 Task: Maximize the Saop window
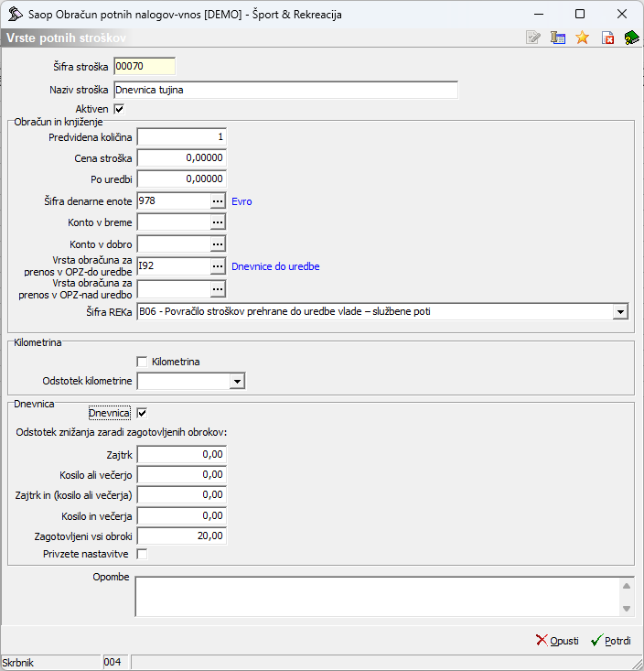580,14
